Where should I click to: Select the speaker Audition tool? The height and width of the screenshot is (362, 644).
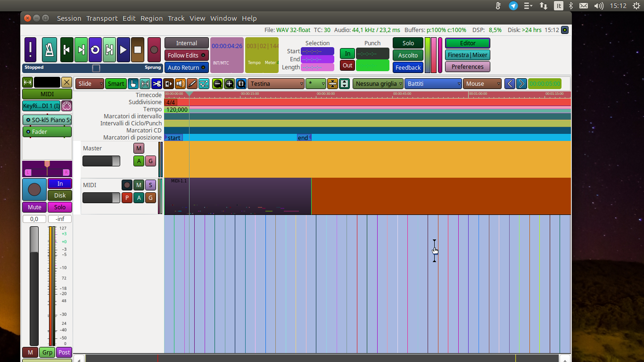[x=180, y=84]
